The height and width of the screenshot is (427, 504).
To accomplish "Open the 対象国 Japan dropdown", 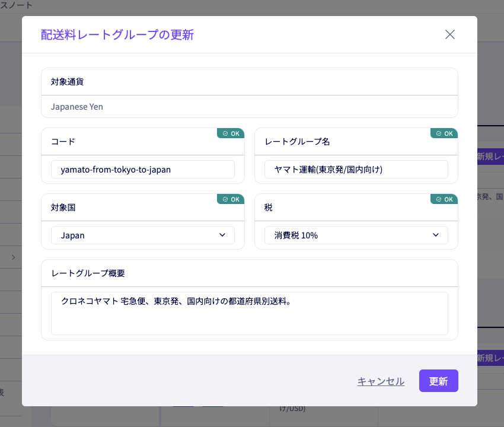I will tap(143, 235).
